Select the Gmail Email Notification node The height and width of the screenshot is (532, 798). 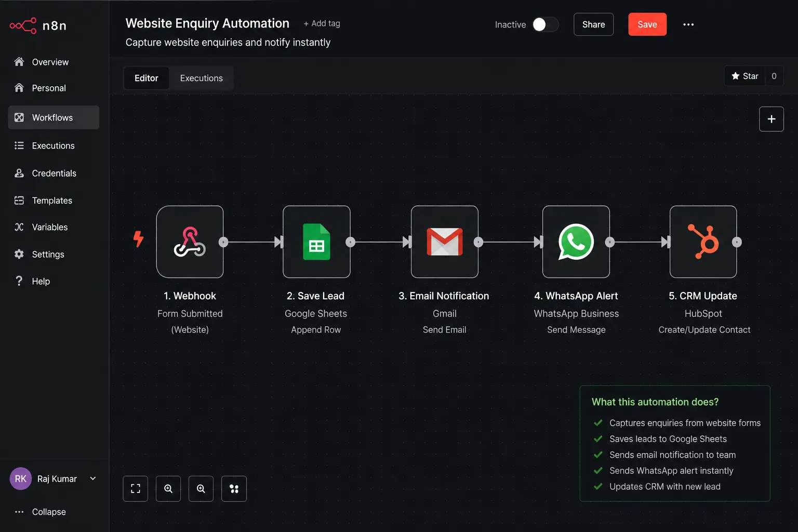point(445,242)
